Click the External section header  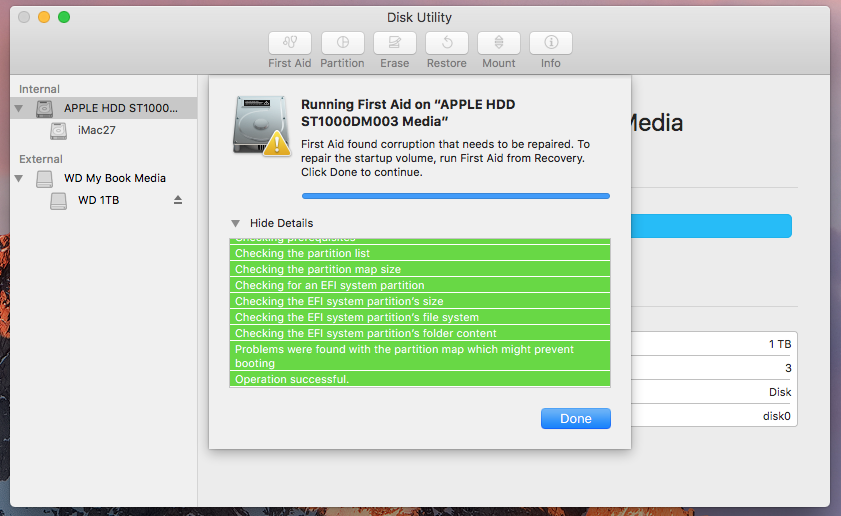(41, 159)
